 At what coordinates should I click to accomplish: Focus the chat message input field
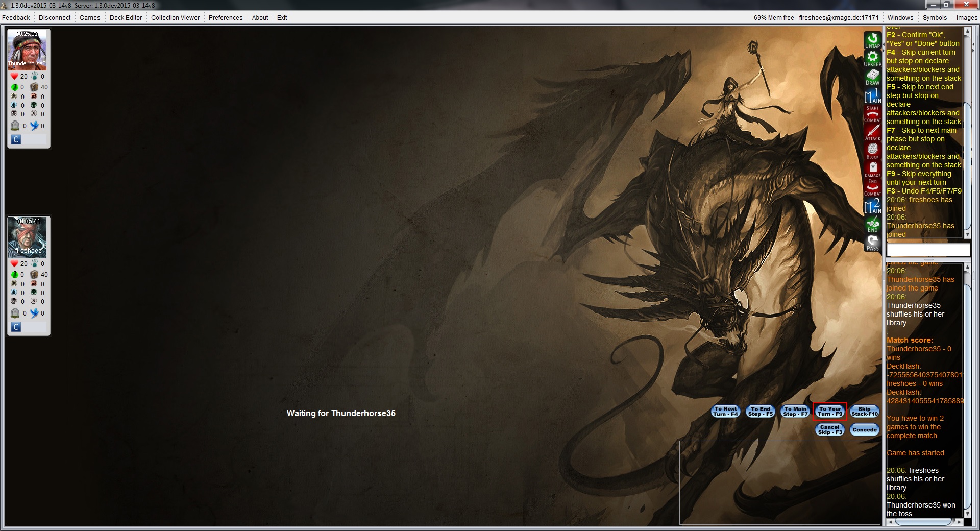tap(928, 250)
